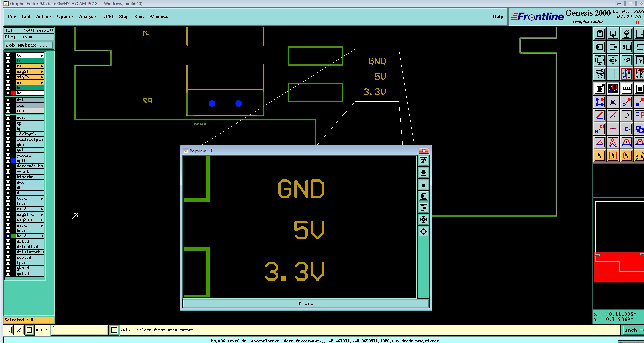
Task: Pan view left in main toolbar
Action: click(600, 47)
